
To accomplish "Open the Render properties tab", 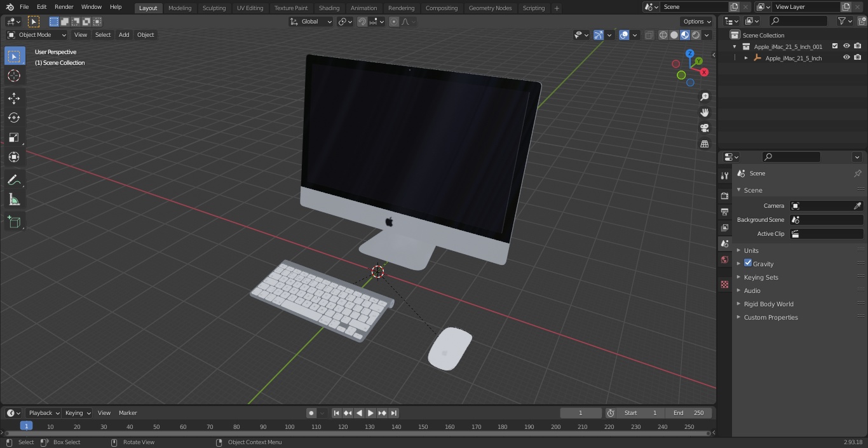I will pyautogui.click(x=724, y=196).
